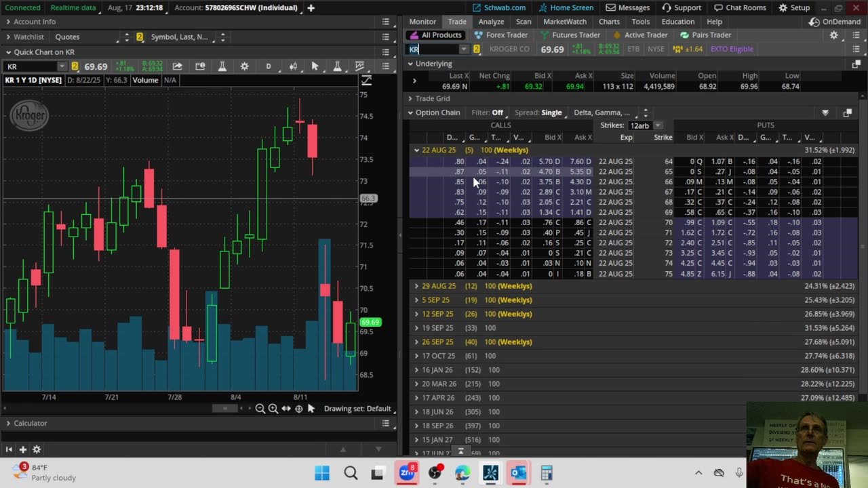Expand the 29 AUG 25 expiration row

click(416, 286)
